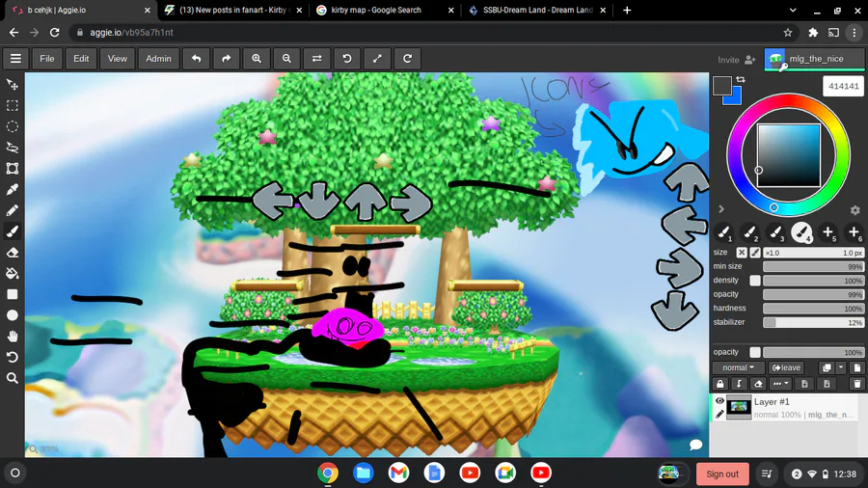Select brush preset slot 4
This screenshot has height=488, width=868.
(x=801, y=232)
